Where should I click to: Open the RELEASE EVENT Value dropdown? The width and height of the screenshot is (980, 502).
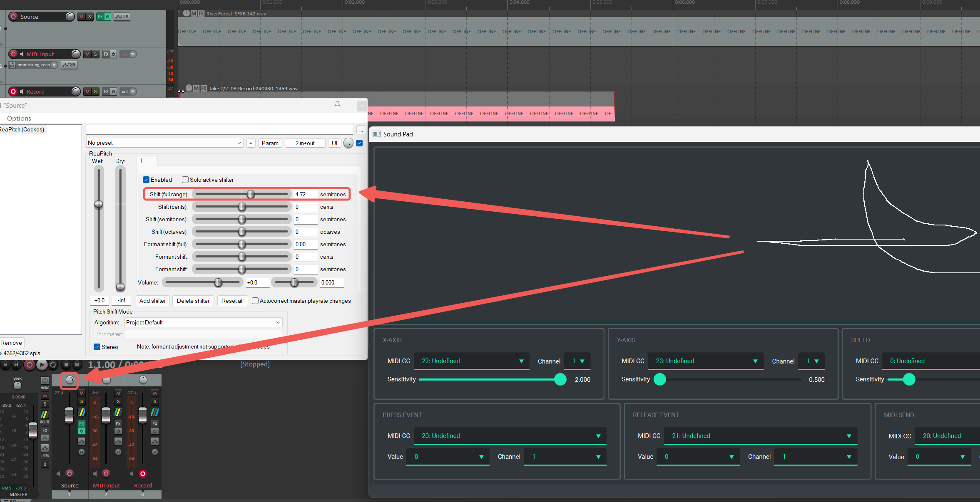click(698, 457)
